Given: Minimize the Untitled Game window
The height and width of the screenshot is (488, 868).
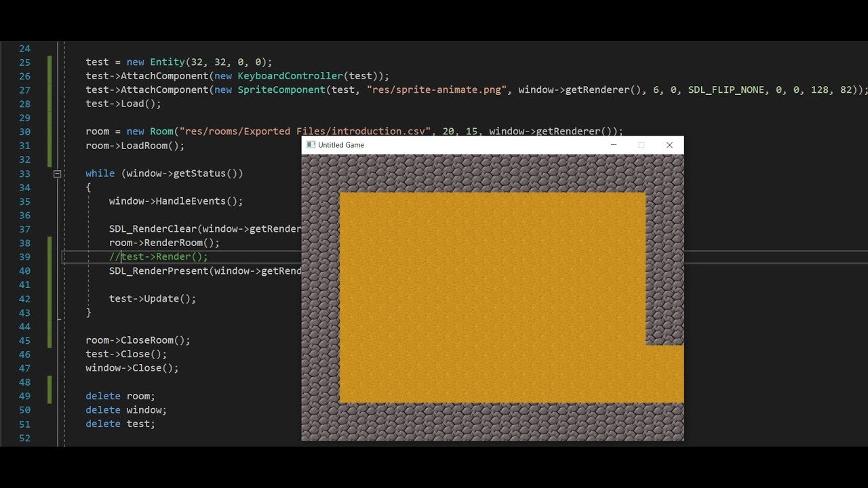Looking at the screenshot, I should tap(614, 145).
